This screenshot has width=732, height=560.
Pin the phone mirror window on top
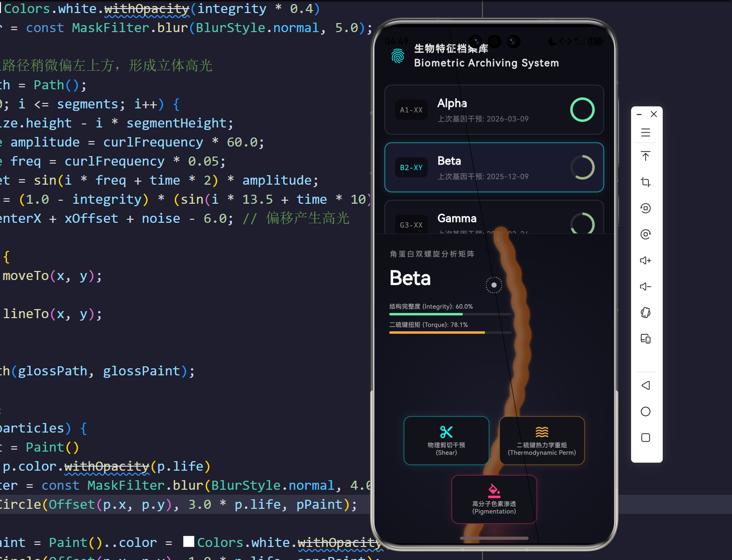pyautogui.click(x=646, y=156)
